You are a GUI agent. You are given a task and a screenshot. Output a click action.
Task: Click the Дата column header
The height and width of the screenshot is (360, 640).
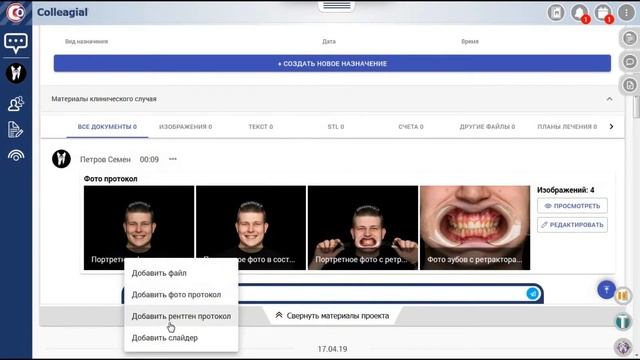click(329, 41)
